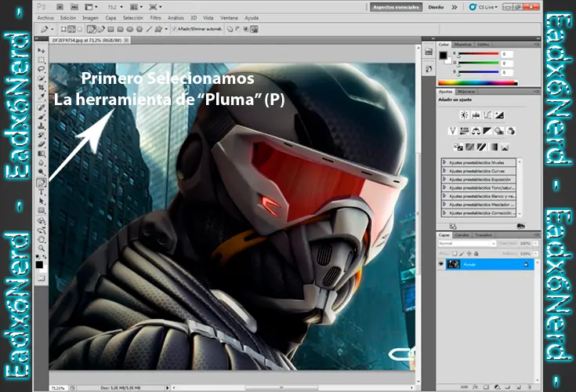The width and height of the screenshot is (576, 392).
Task: Open the Imagen menu
Action: tap(90, 17)
